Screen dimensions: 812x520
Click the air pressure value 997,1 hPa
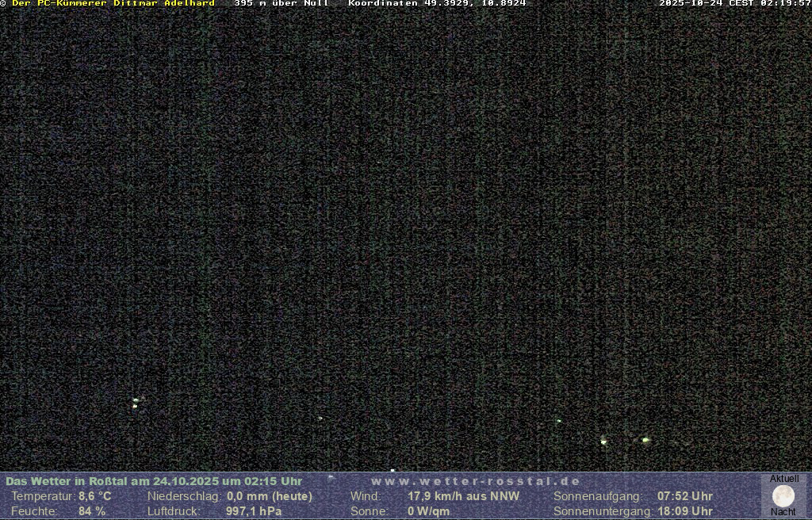[254, 511]
